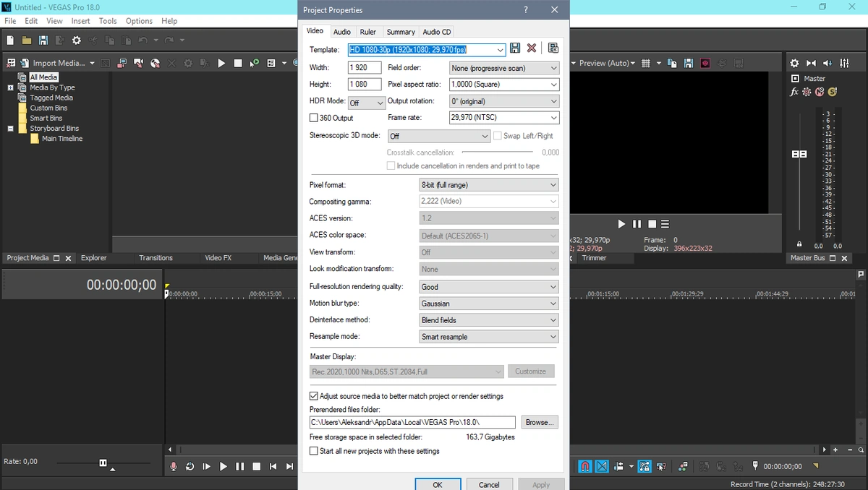Viewport: 868px width, 490px height.
Task: Click the New project icon in main toolbar
Action: click(x=9, y=40)
